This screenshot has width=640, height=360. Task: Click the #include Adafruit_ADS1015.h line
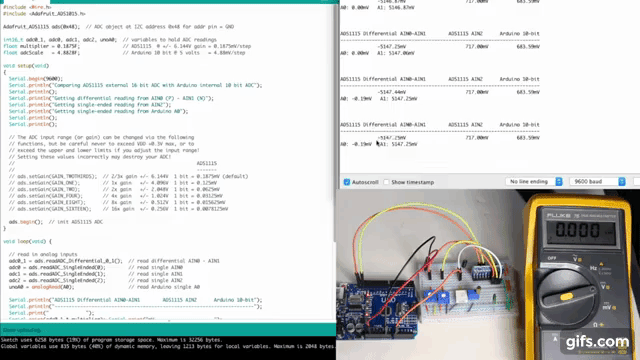tap(44, 13)
